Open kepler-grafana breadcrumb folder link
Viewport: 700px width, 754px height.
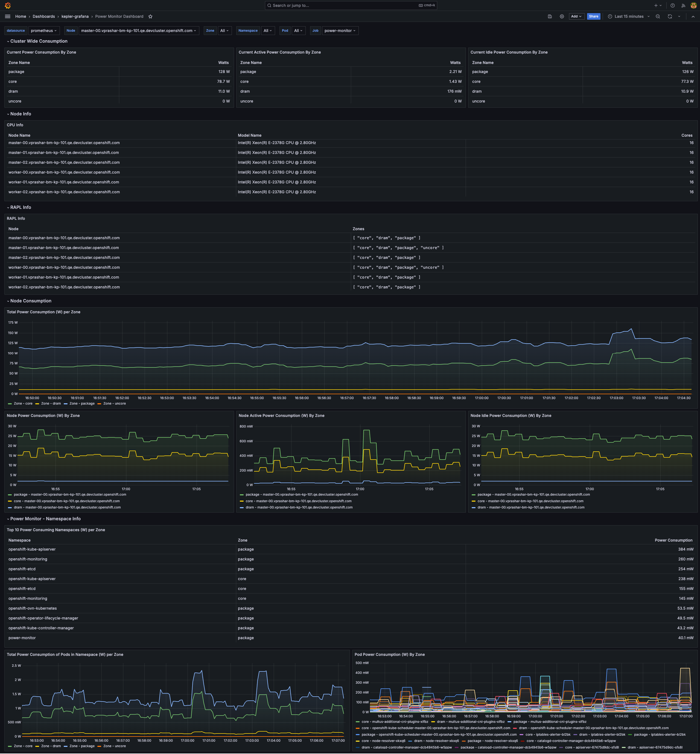tap(75, 16)
